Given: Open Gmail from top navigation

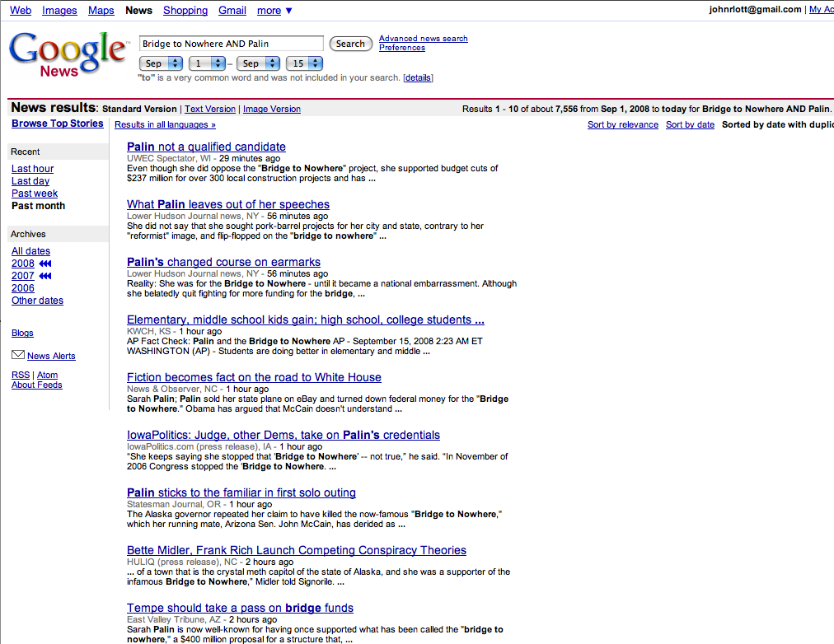Looking at the screenshot, I should click(x=232, y=11).
